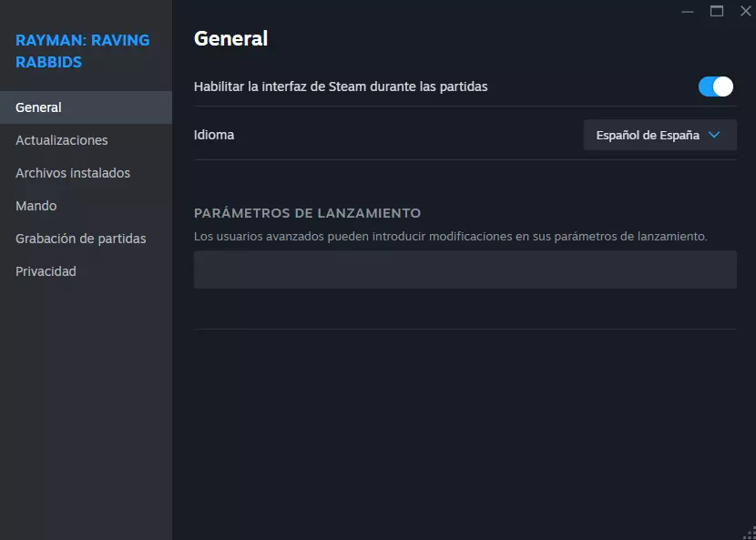Click the window resize grip corner
756x540 pixels.
751,535
